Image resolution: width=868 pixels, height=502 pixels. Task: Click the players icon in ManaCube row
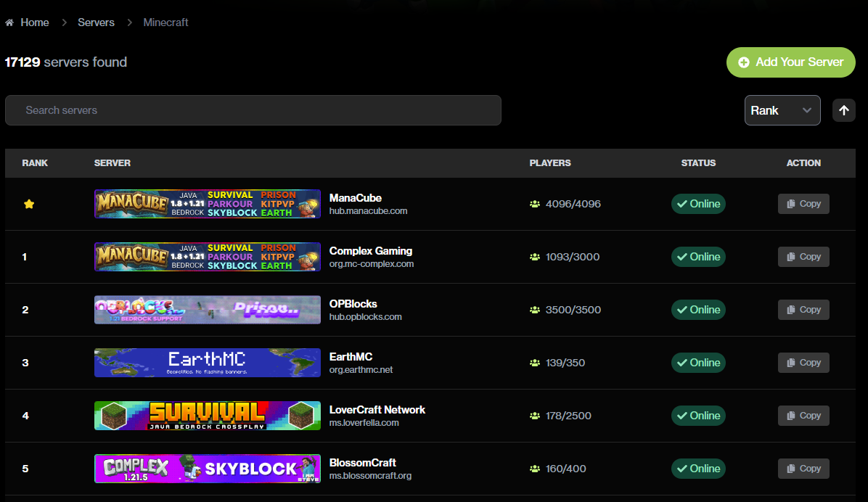(535, 205)
